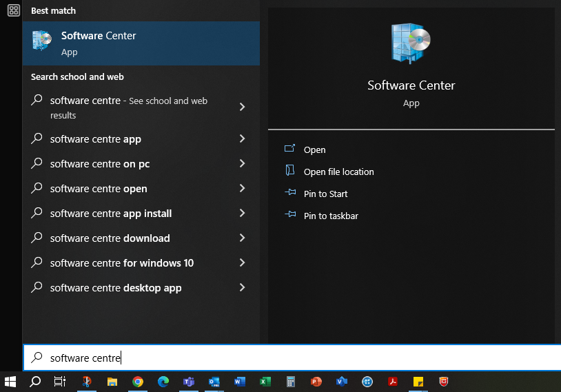The width and height of the screenshot is (561, 392).
Task: Select Pin to taskbar
Action: (x=331, y=216)
